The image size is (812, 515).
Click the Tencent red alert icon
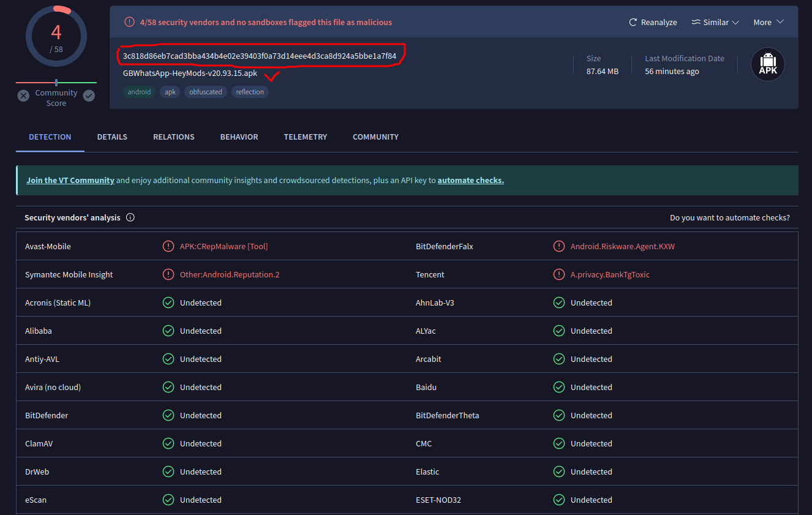(x=559, y=274)
